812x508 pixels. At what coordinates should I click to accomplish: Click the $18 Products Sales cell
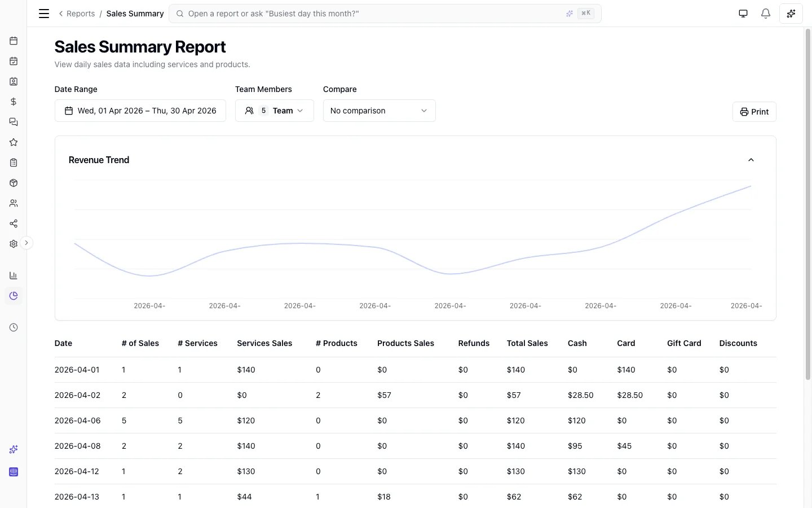coord(384,497)
